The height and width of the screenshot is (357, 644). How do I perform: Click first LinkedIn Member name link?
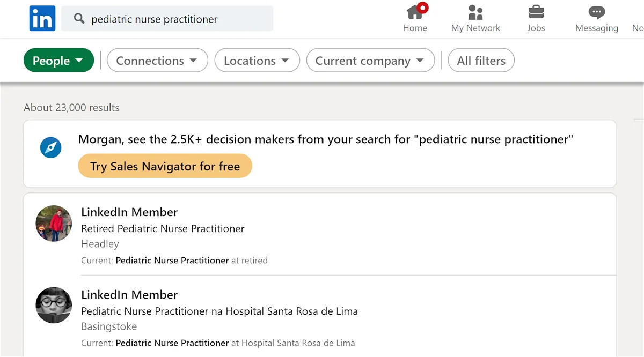point(129,212)
